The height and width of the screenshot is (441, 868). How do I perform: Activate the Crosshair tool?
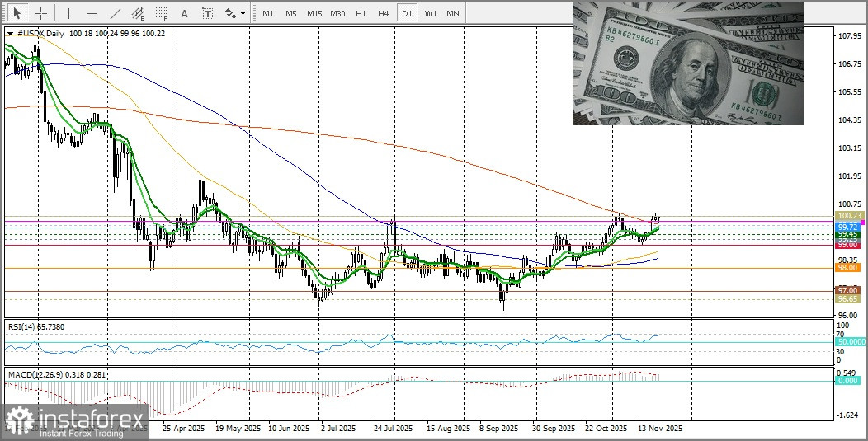click(x=41, y=12)
